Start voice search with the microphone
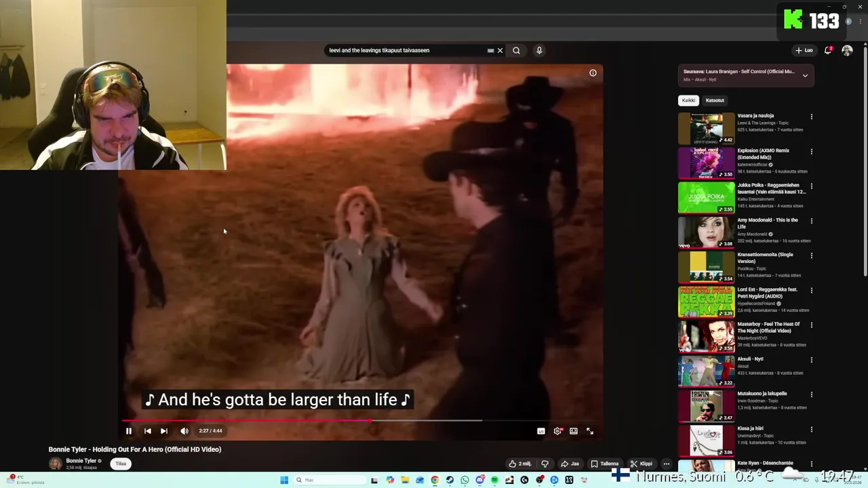Screen dimensions: 868x488 539,50
